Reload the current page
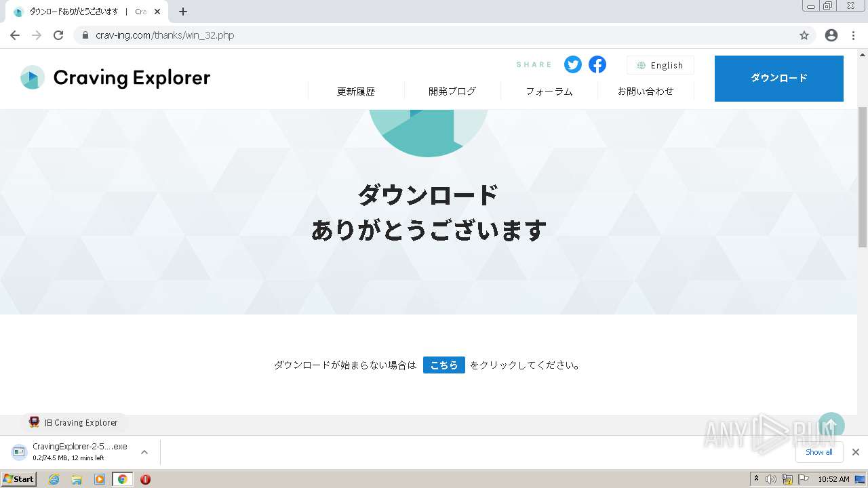Viewport: 868px width, 488px height. click(58, 35)
